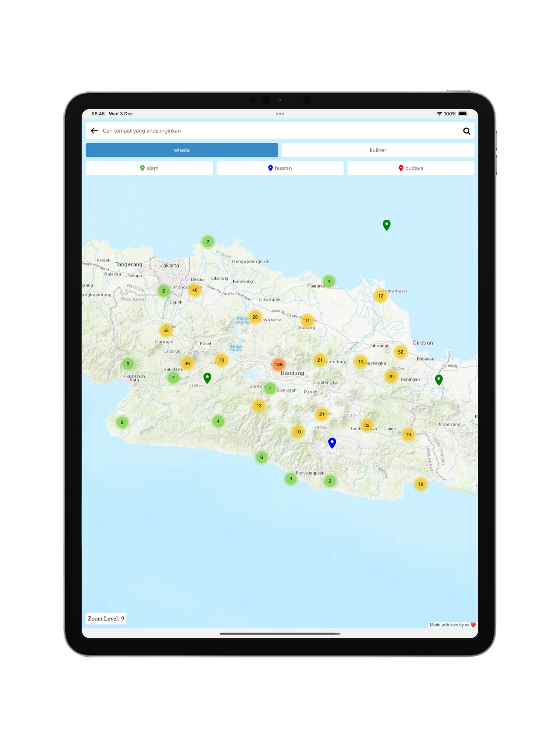560x747 pixels.
Task: Open the 28 cluster near Purwakarta
Action: 255,317
